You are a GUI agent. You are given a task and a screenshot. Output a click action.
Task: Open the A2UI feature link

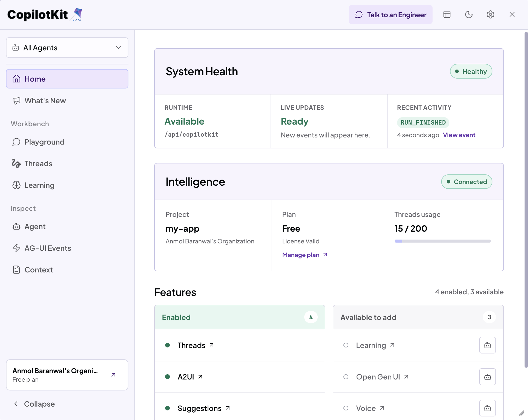(190, 377)
